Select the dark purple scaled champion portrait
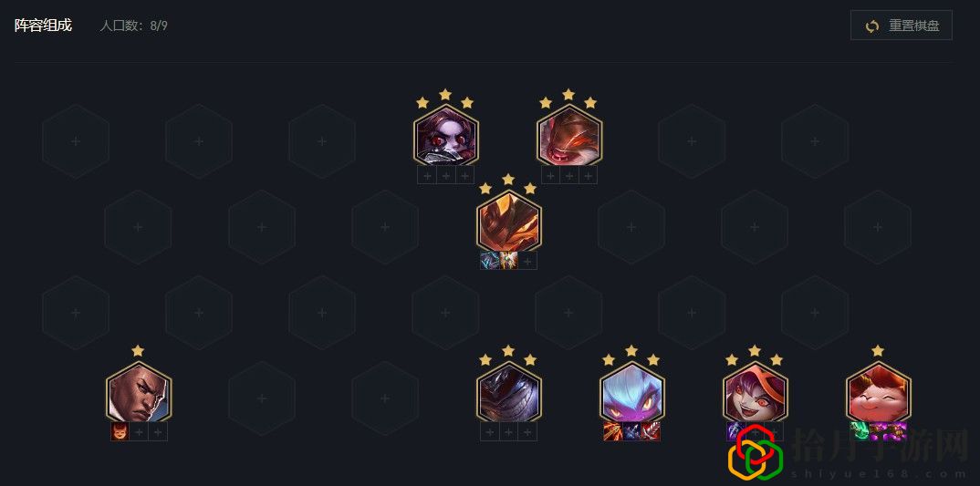The height and width of the screenshot is (486, 980). (509, 394)
